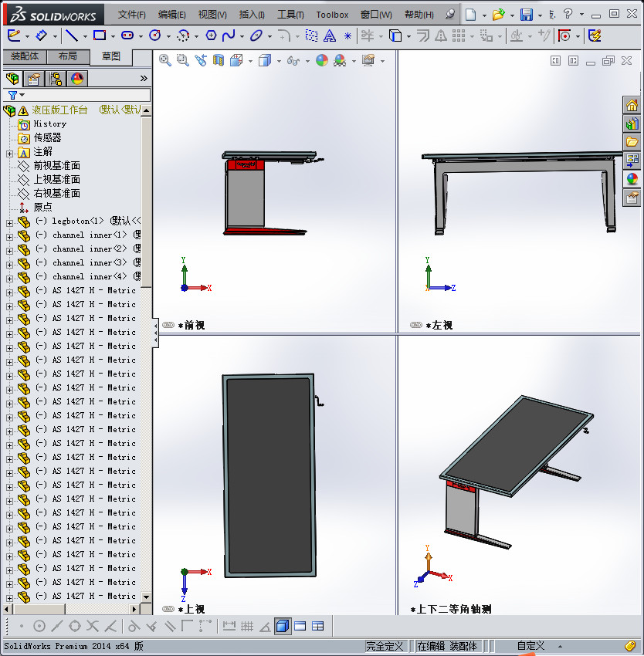This screenshot has height=656, width=644.
Task: Select the Smart Dimension tool
Action: click(x=42, y=36)
